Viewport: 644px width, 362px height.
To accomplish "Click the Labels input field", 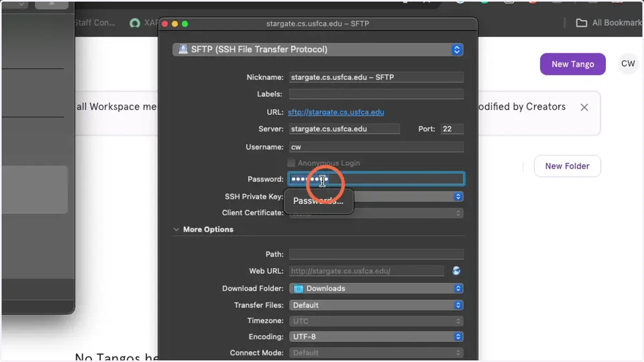I will (x=376, y=94).
